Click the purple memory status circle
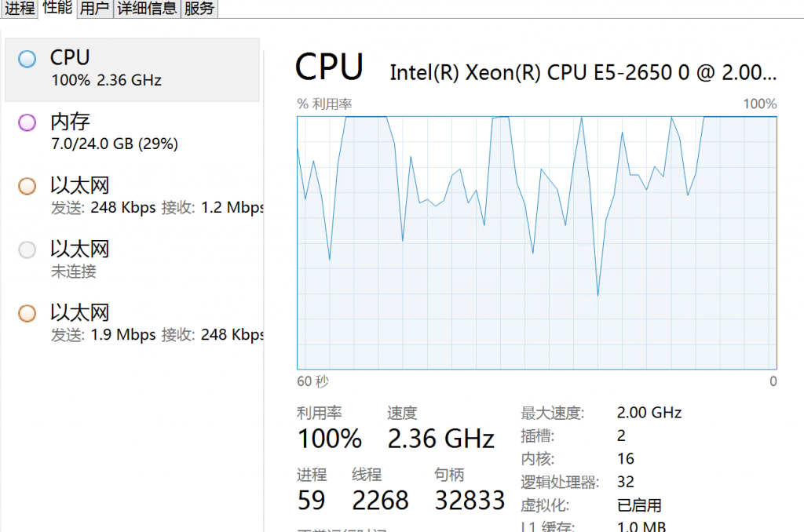This screenshot has width=804, height=532. 27,122
